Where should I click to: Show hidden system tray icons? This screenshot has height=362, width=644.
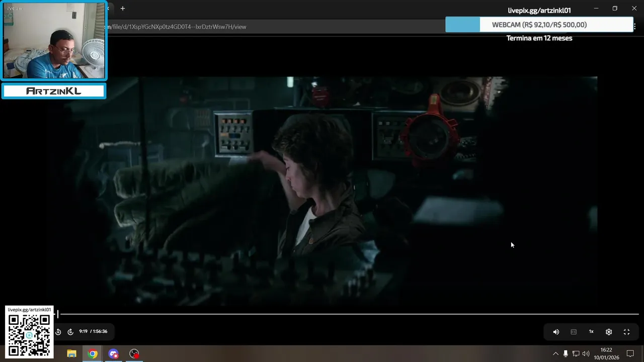point(555,353)
